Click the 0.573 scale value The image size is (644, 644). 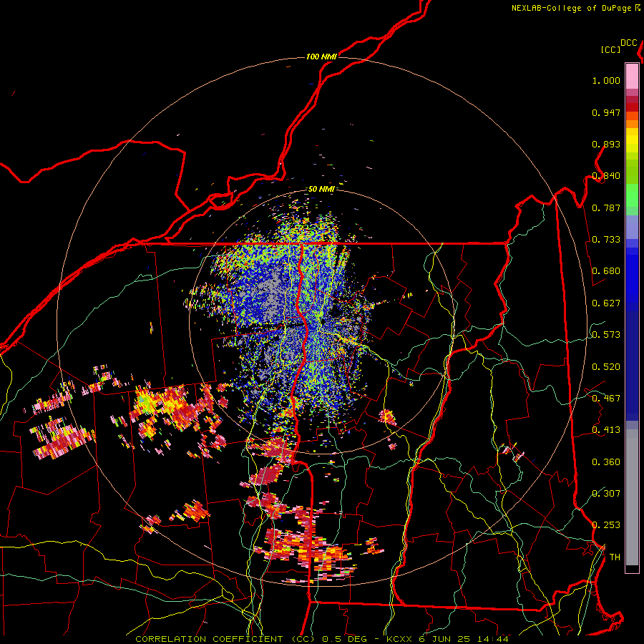click(x=606, y=335)
